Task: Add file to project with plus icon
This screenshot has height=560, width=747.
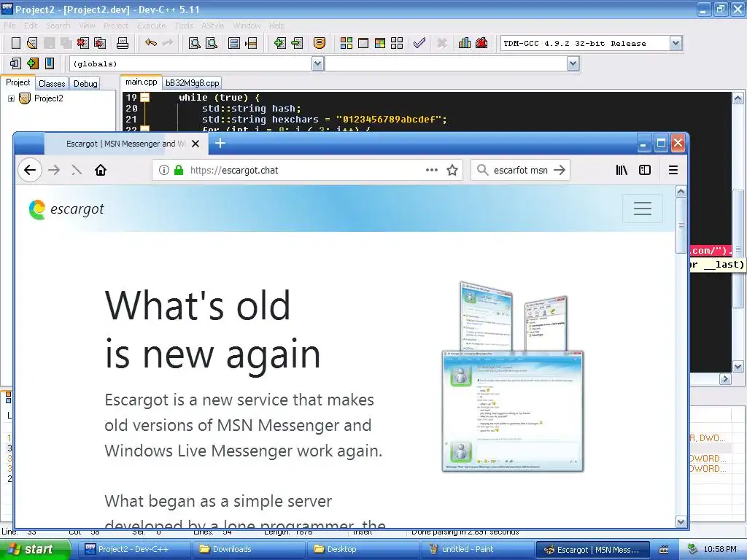Action: point(280,43)
